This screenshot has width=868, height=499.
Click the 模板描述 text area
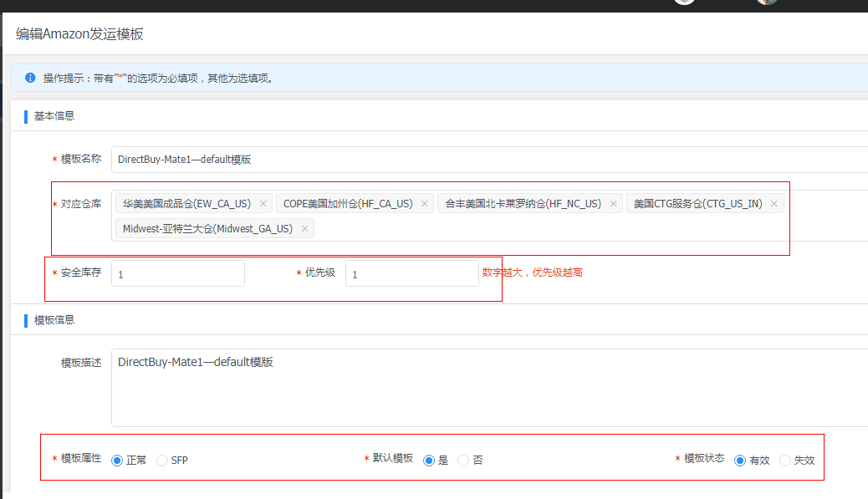pos(489,388)
